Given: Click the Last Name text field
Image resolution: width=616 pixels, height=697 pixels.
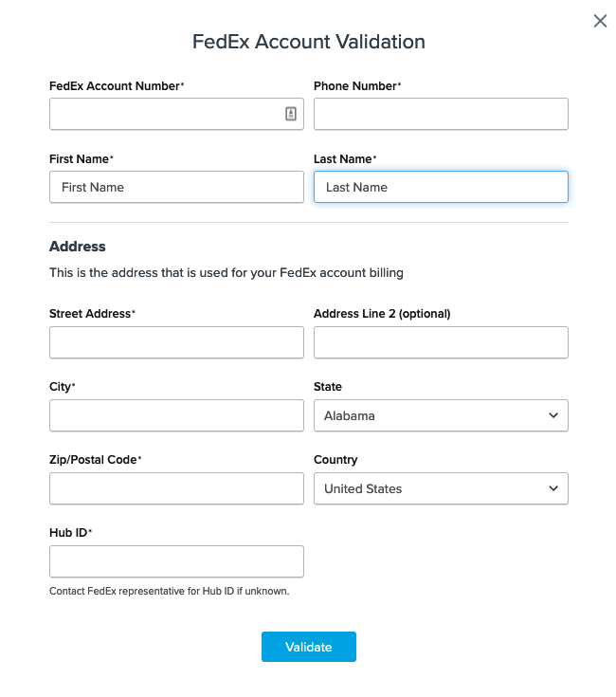Looking at the screenshot, I should pyautogui.click(x=441, y=187).
